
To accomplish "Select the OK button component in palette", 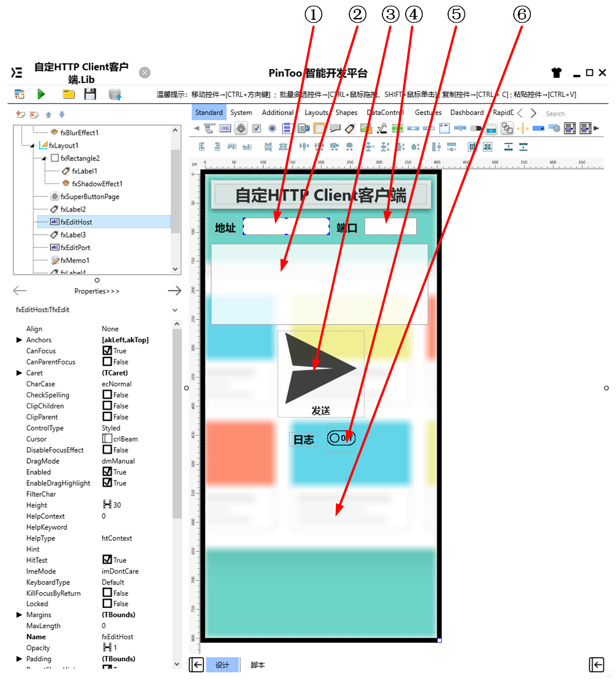I will click(x=225, y=128).
